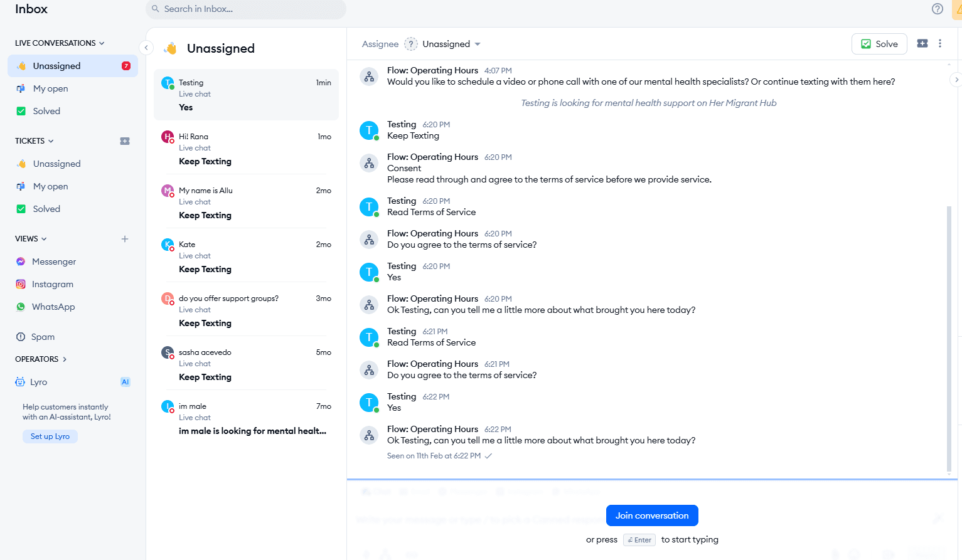This screenshot has height=560, width=962.
Task: Click the help question mark icon
Action: [x=937, y=9]
